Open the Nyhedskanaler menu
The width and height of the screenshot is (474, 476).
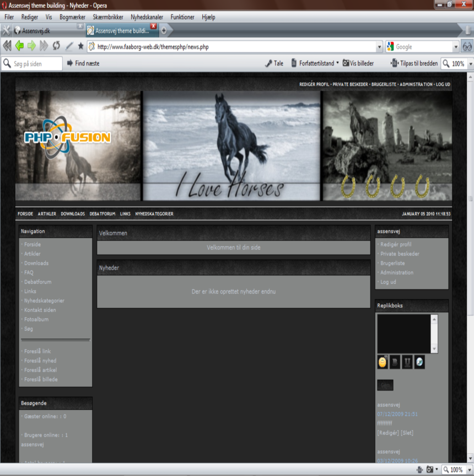coord(147,17)
